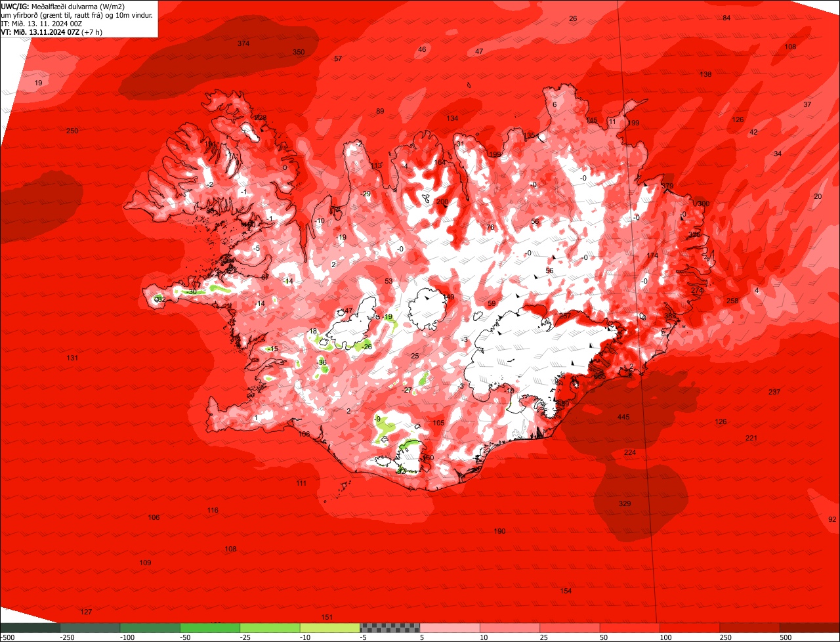Click the value 92 at the right edge
This screenshot has width=840, height=642.
click(833, 519)
